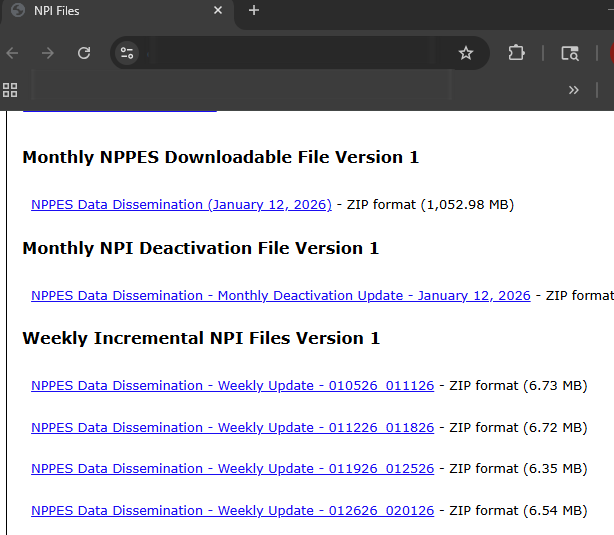
Task: Close the NPI Files tab
Action: [218, 11]
